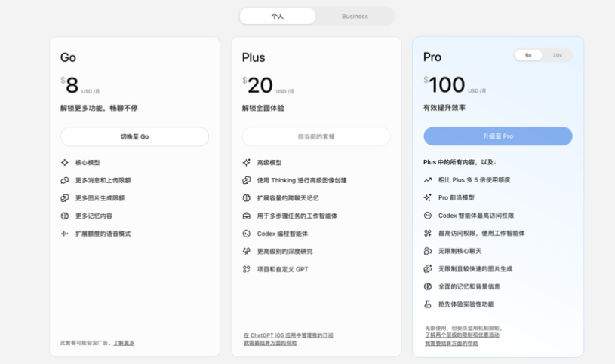Viewport: 615px width, 364px height.
Task: Click the image icon beside 使用 Thinking 进行高级图像创建
Action: coord(246,180)
